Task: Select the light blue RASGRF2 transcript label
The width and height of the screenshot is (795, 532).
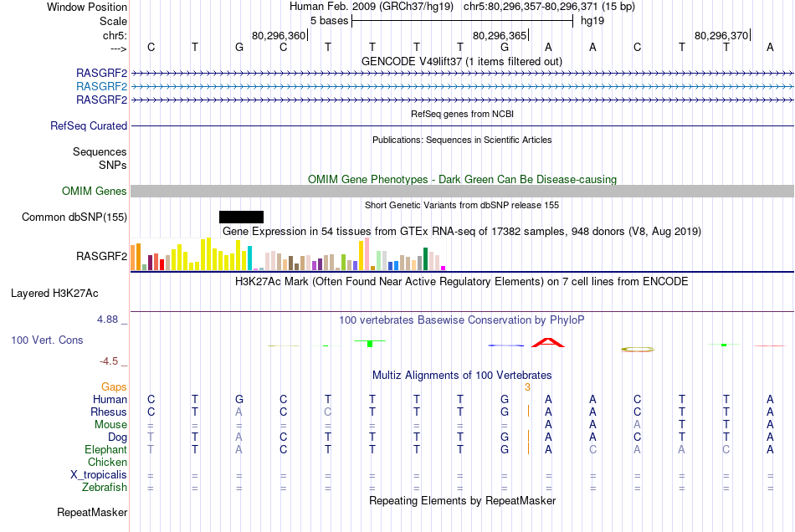Action: pyautogui.click(x=101, y=86)
